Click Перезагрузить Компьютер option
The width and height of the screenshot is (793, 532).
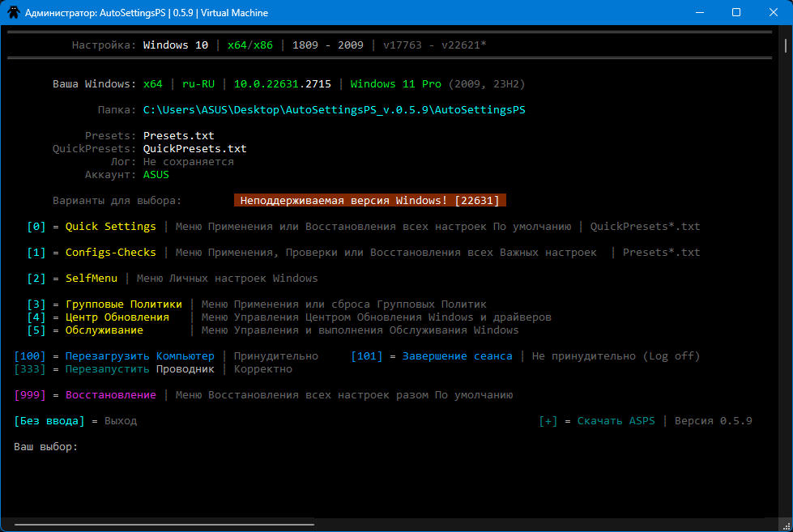tap(139, 356)
